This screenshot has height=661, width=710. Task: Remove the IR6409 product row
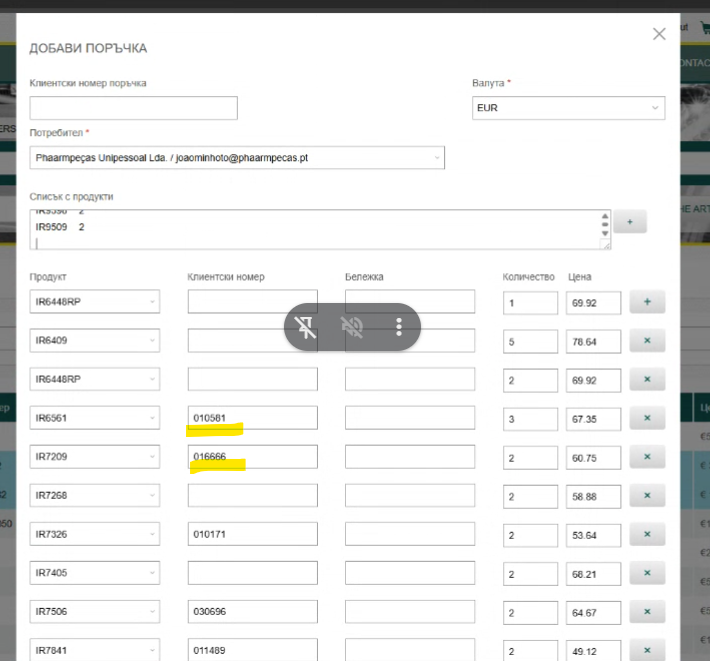[646, 341]
